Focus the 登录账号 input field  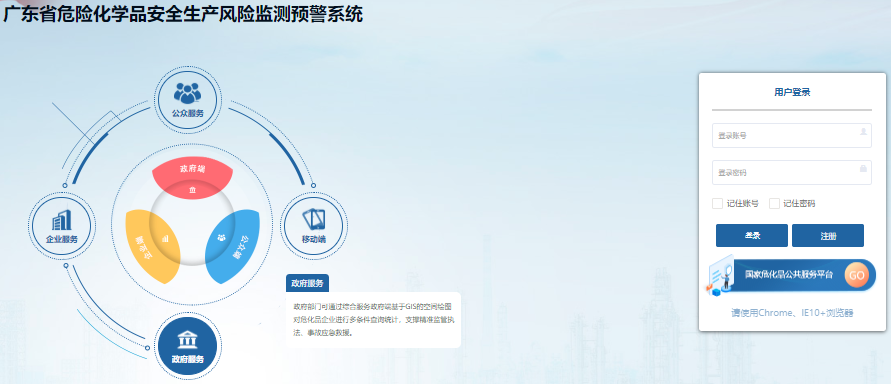pos(792,136)
